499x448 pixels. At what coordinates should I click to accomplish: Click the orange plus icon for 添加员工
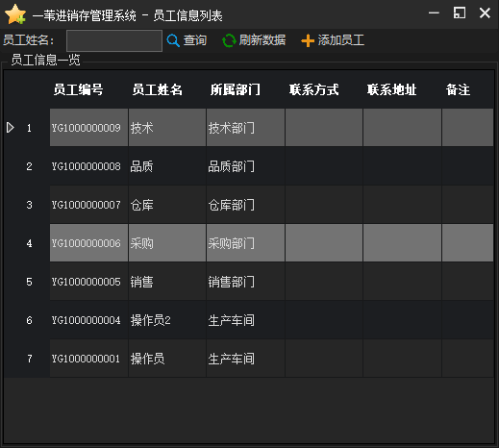[x=308, y=40]
